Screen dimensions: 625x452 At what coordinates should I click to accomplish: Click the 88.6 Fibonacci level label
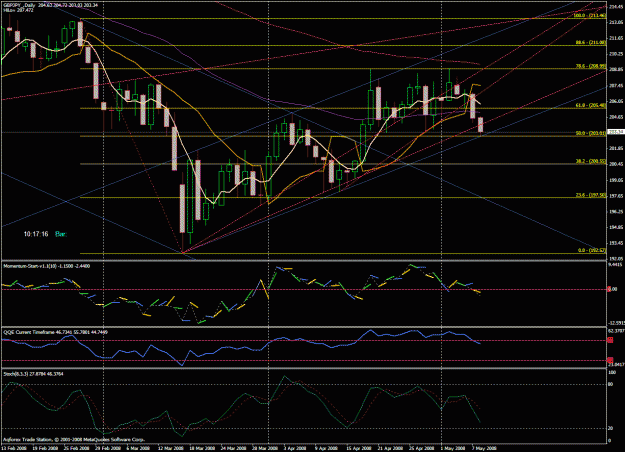pos(591,42)
